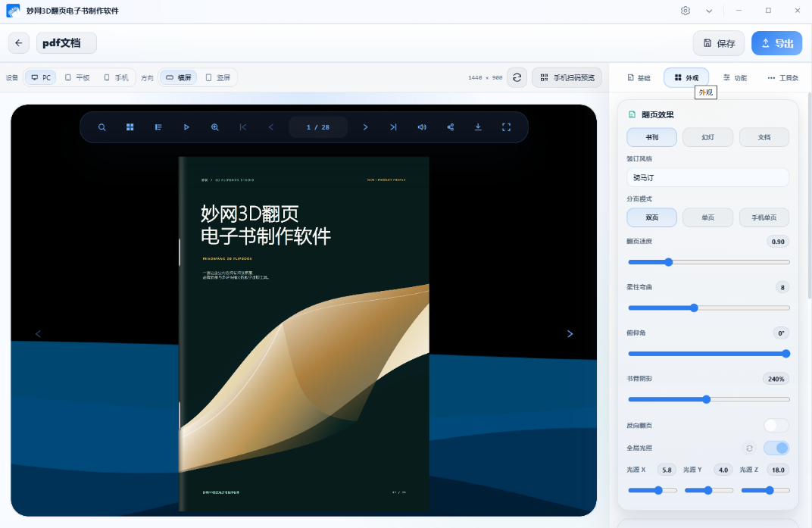Click the download icon in viewer toolbar
Image resolution: width=812 pixels, height=528 pixels.
[x=478, y=127]
